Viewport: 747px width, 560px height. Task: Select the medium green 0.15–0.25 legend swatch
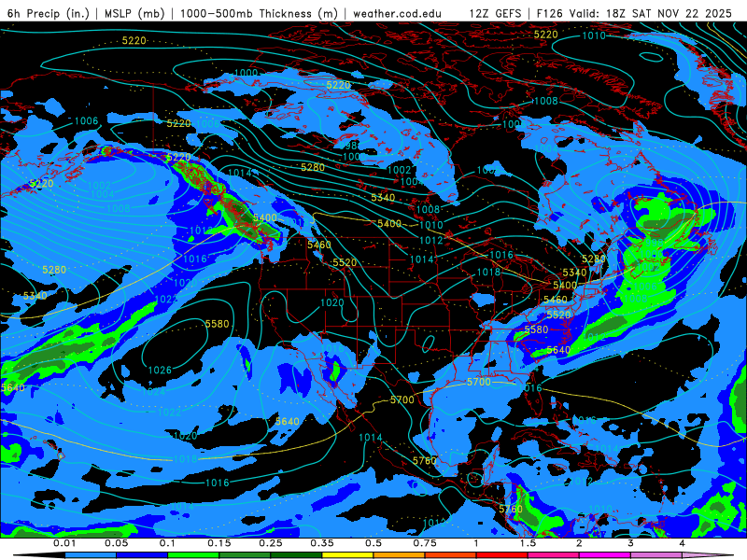tap(245, 555)
